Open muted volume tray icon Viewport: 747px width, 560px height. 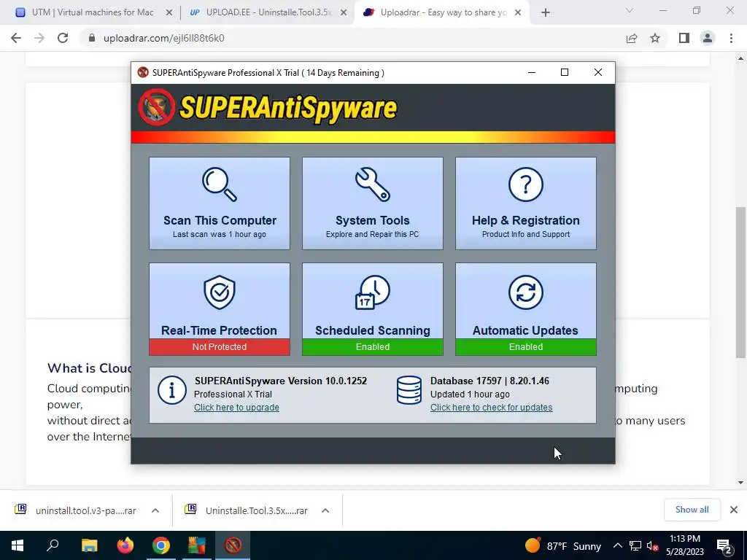pyautogui.click(x=653, y=545)
